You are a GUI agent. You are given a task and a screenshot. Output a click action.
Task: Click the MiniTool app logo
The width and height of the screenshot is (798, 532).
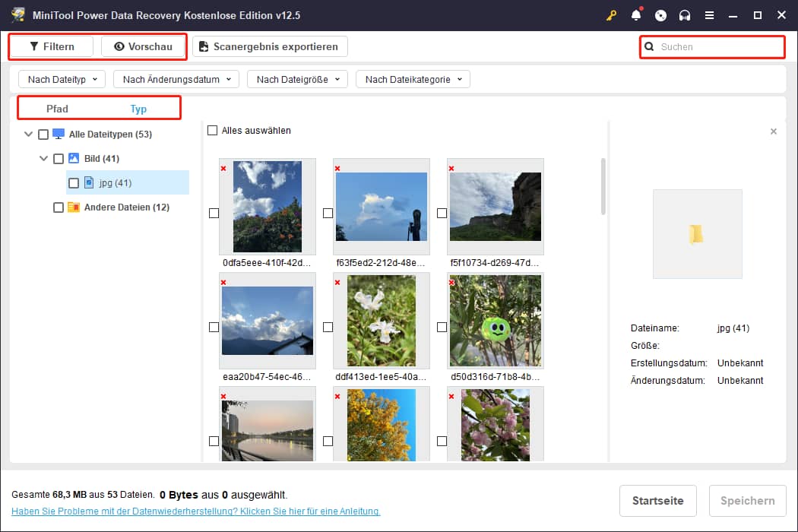(x=18, y=14)
